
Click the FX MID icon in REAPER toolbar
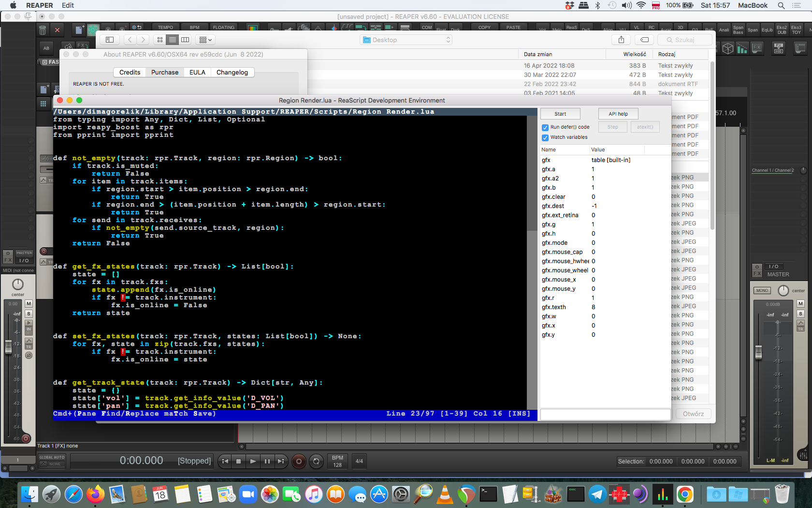(779, 48)
